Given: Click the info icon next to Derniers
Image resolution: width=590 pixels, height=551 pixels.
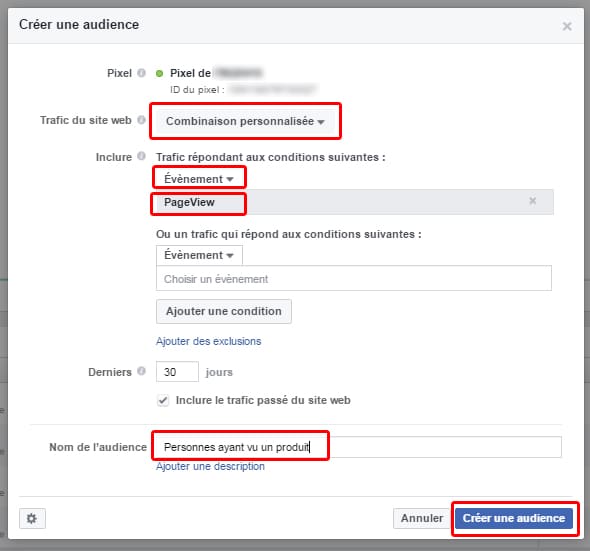Looking at the screenshot, I should click(x=141, y=371).
